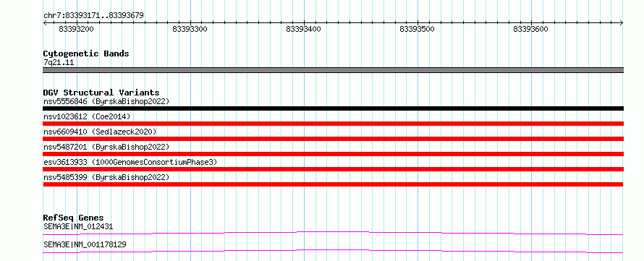The width and height of the screenshot is (644, 261).
Task: Click ruler position 83393300
Action: tap(190, 29)
